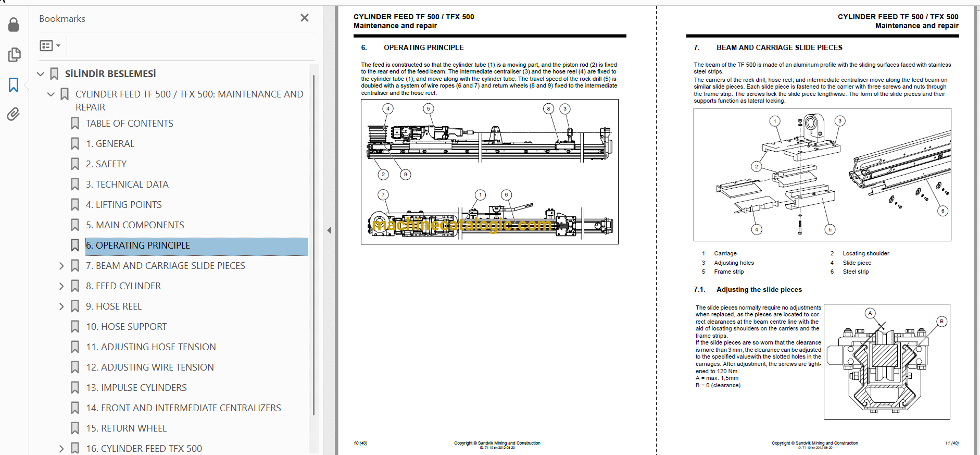Close the Bookmarks panel

click(305, 18)
